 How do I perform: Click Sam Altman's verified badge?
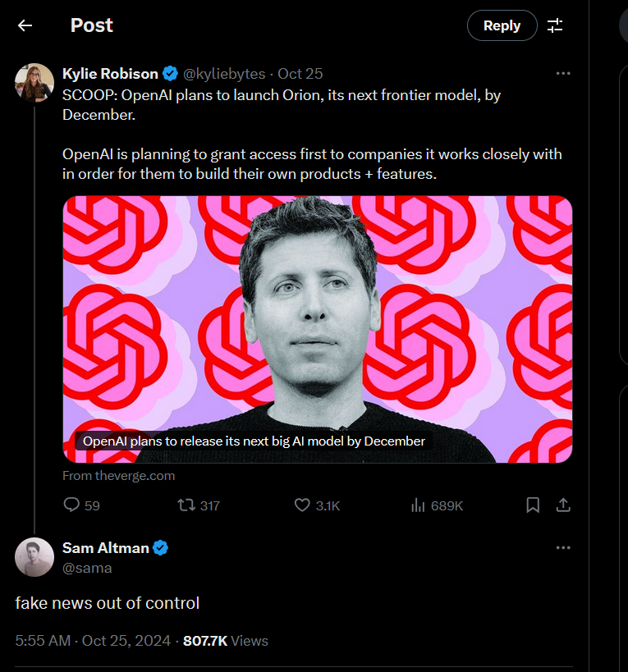[x=161, y=548]
